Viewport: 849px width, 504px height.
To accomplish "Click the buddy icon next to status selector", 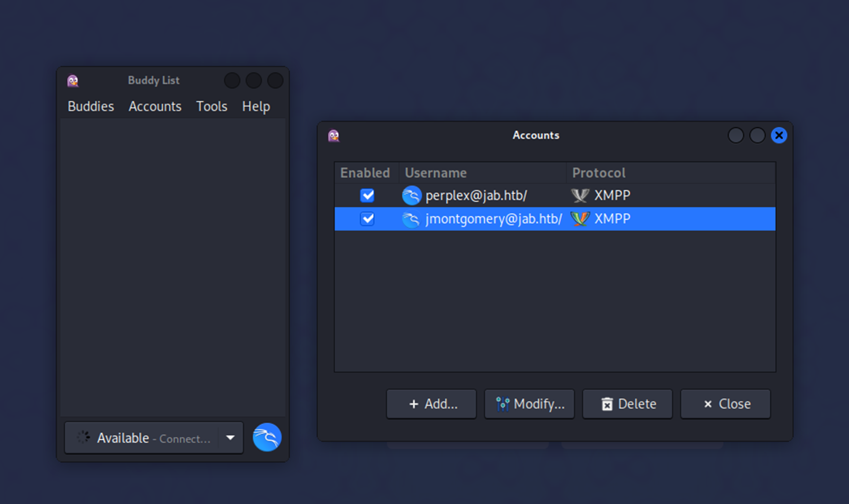I will tap(267, 437).
